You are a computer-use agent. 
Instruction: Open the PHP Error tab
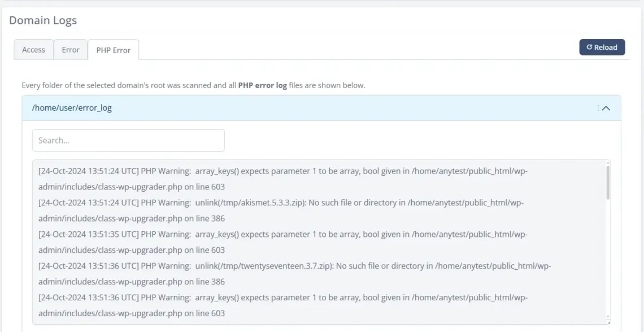click(x=113, y=50)
